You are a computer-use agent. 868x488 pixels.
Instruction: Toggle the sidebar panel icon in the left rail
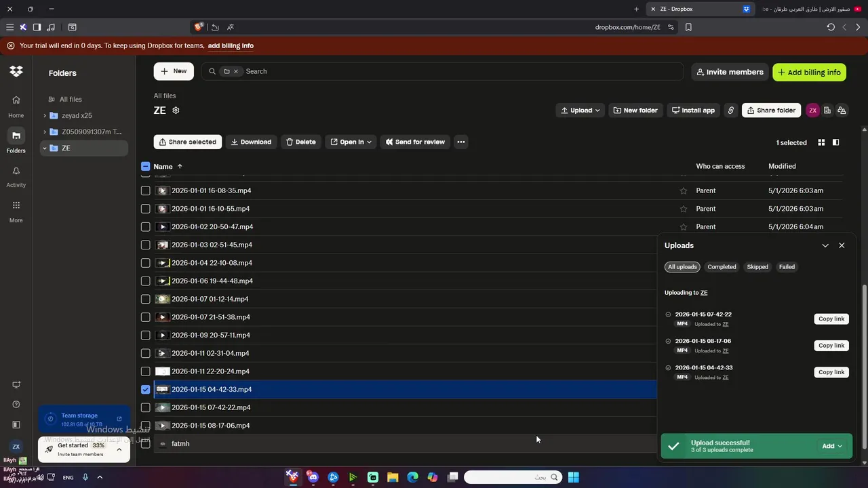[16, 425]
